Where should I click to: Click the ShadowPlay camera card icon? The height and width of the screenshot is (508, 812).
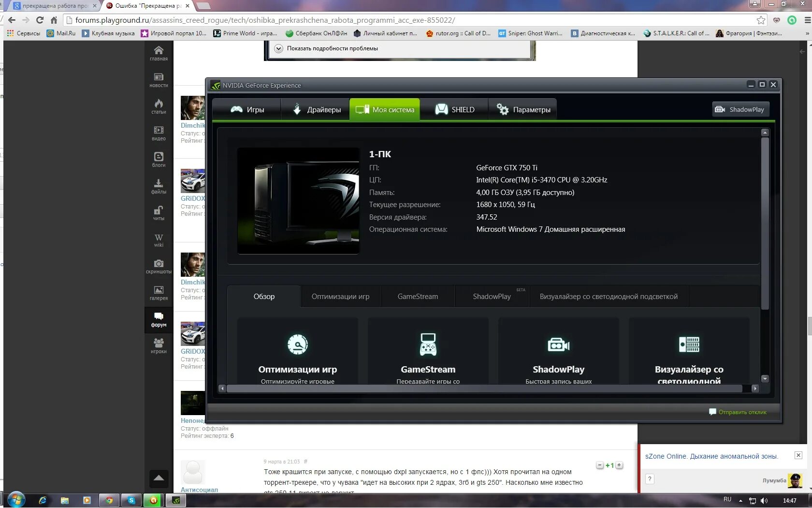click(x=558, y=344)
